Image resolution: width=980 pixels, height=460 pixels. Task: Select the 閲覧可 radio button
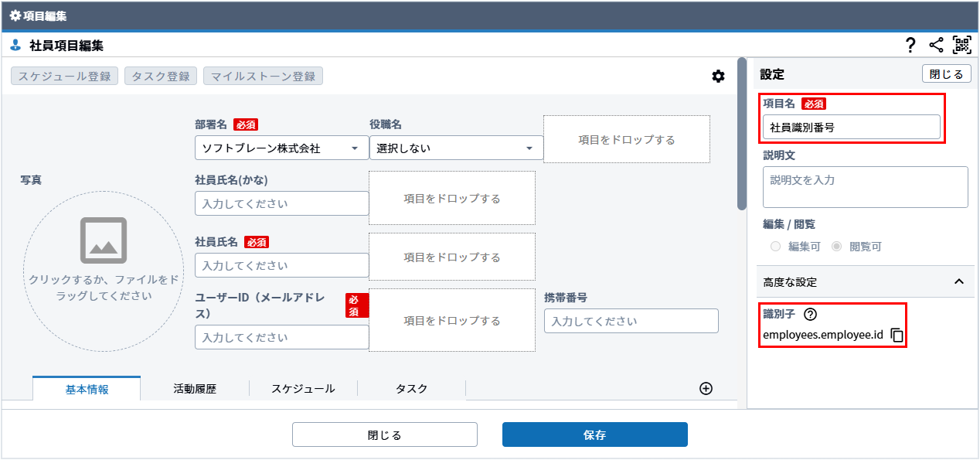(836, 247)
